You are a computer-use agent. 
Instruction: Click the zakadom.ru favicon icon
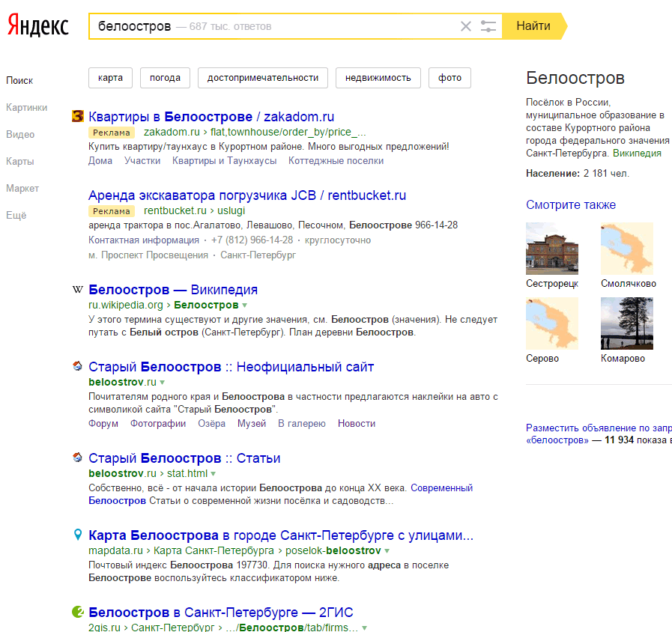click(77, 117)
